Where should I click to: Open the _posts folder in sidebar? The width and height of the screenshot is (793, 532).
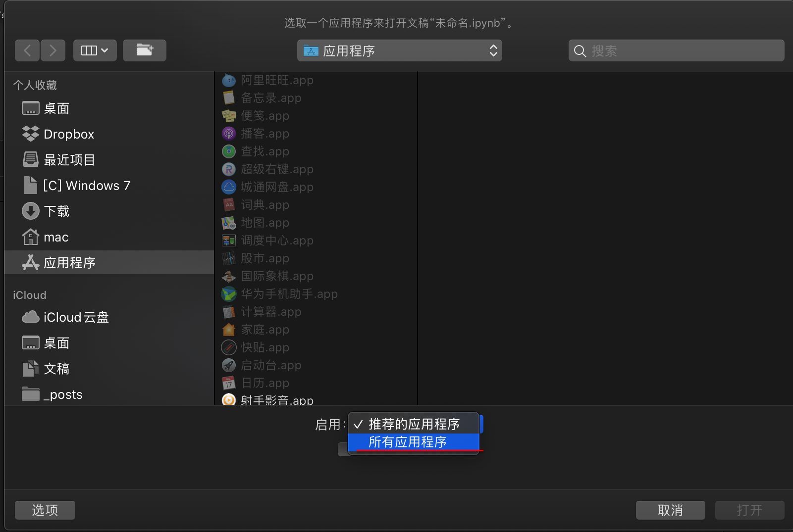pyautogui.click(x=62, y=394)
